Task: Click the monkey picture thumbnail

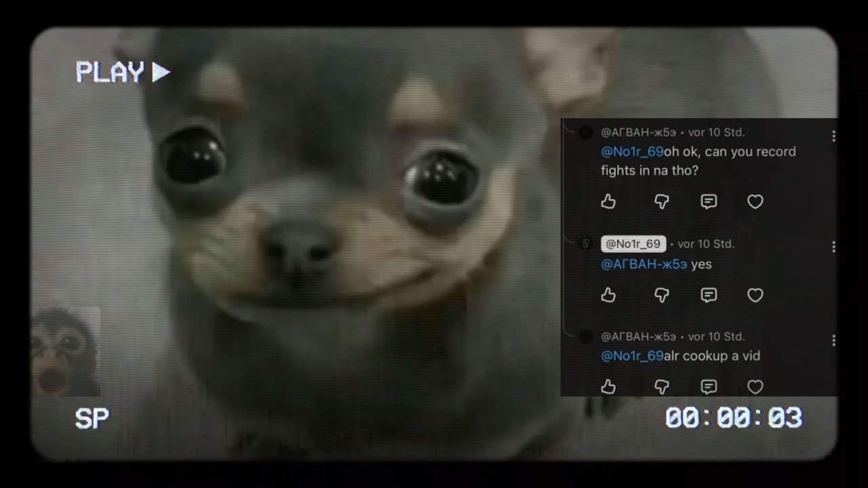Action: (x=65, y=351)
